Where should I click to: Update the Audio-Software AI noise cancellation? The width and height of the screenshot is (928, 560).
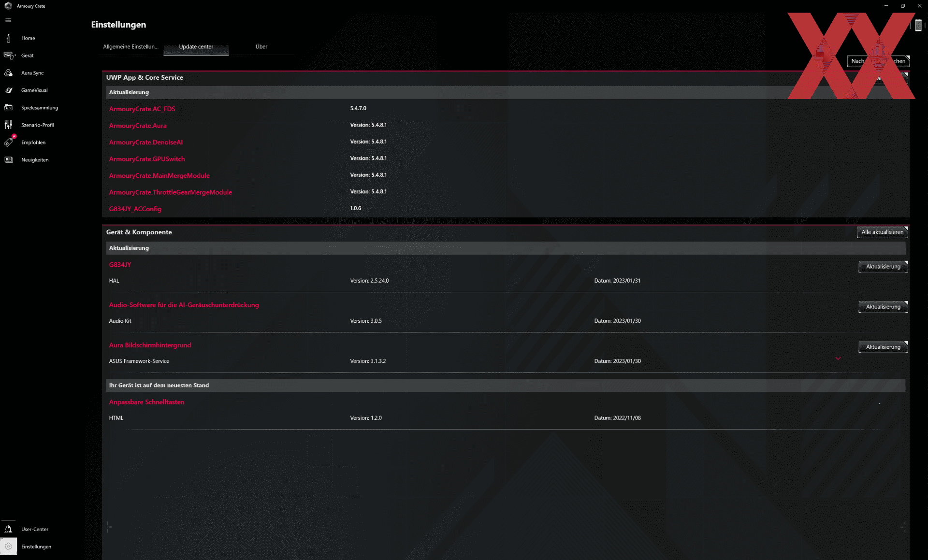pyautogui.click(x=883, y=307)
